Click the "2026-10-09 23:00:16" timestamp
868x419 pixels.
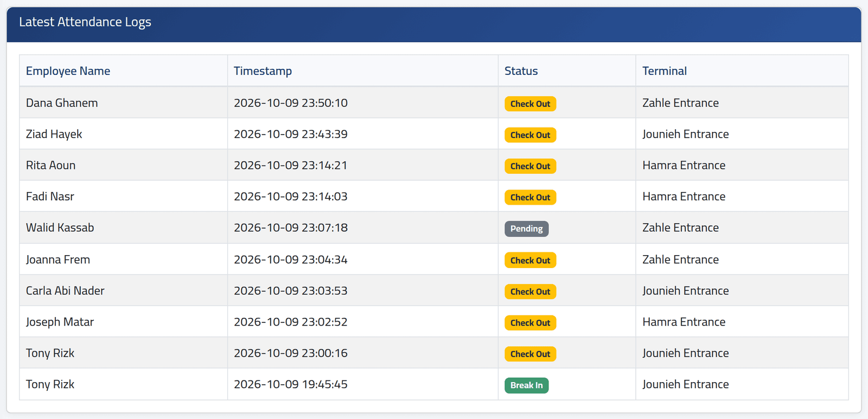tap(291, 353)
